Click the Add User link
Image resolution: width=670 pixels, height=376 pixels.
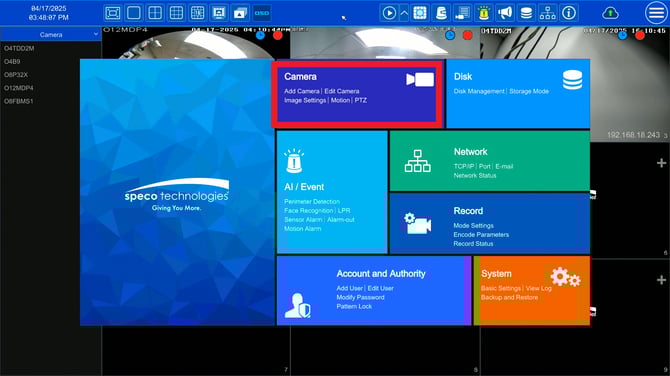click(x=350, y=288)
